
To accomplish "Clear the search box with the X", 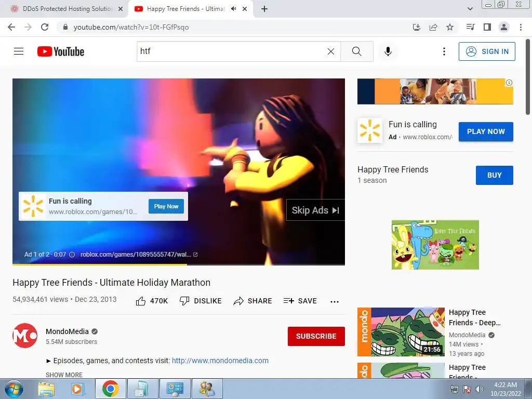I will pyautogui.click(x=331, y=51).
